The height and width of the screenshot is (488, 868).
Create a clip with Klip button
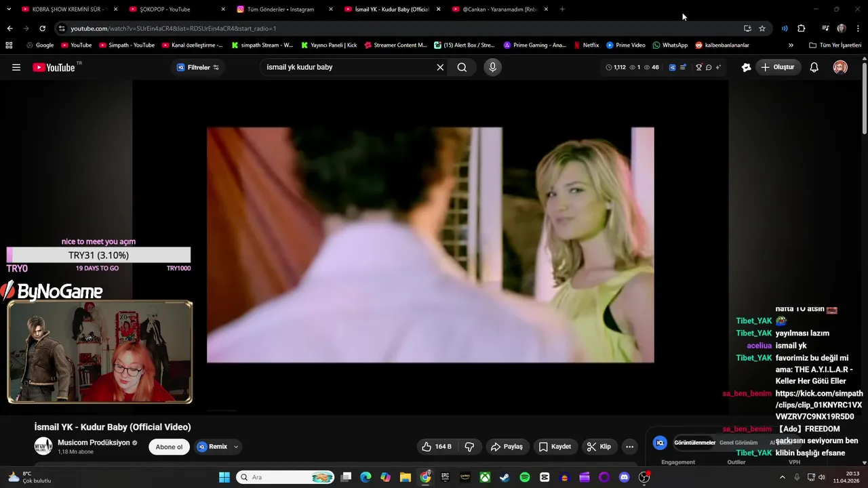pyautogui.click(x=599, y=447)
